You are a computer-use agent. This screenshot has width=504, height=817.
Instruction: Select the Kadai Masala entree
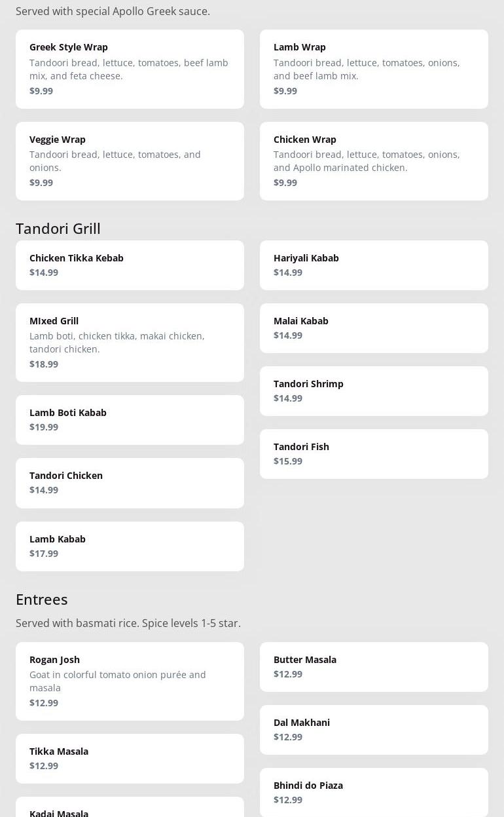[x=130, y=811]
